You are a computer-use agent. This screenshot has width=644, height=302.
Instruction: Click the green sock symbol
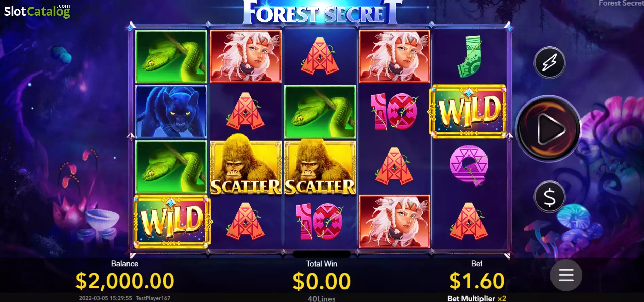point(469,57)
